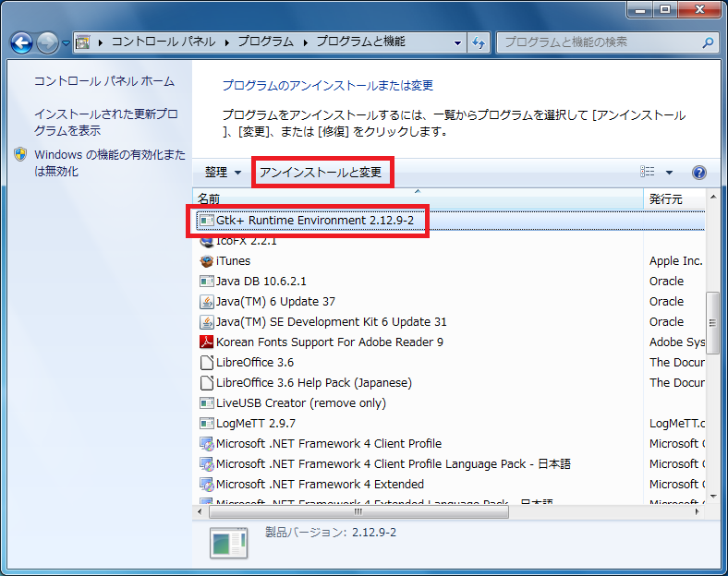Click the search magnifier icon
The image size is (728, 576).
pos(708,42)
